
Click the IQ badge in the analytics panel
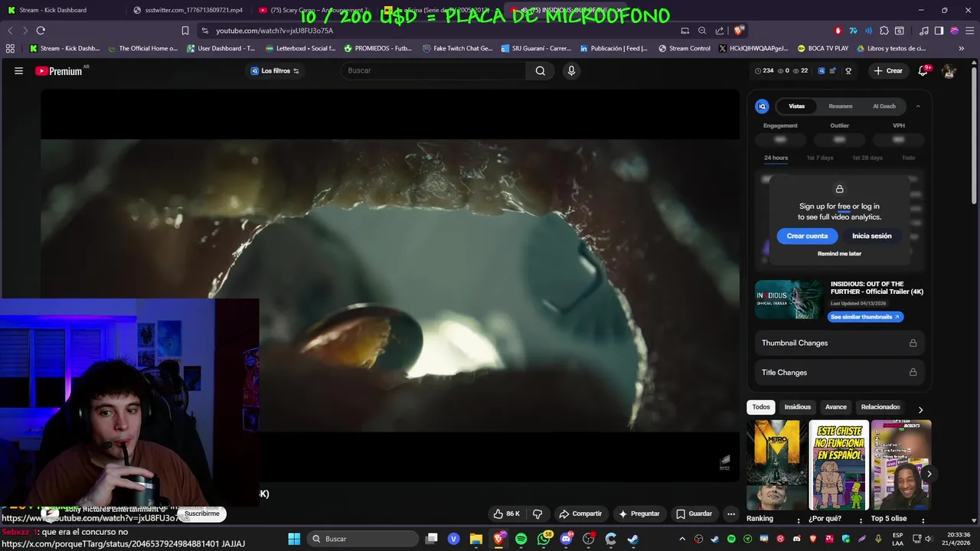coord(762,106)
